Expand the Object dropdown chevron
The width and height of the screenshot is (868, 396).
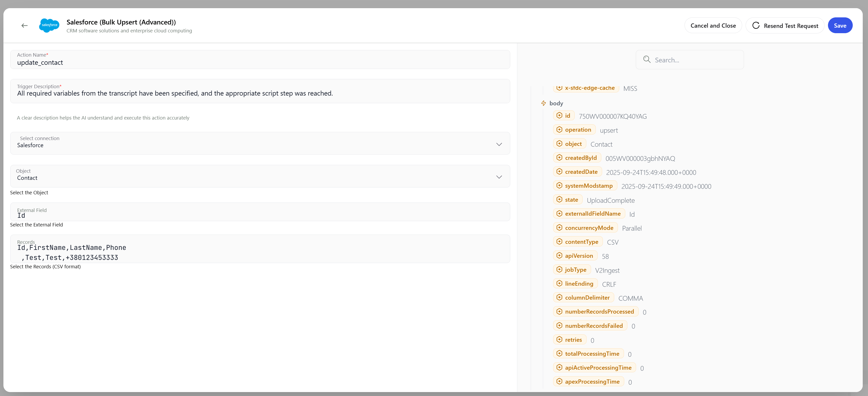[499, 177]
